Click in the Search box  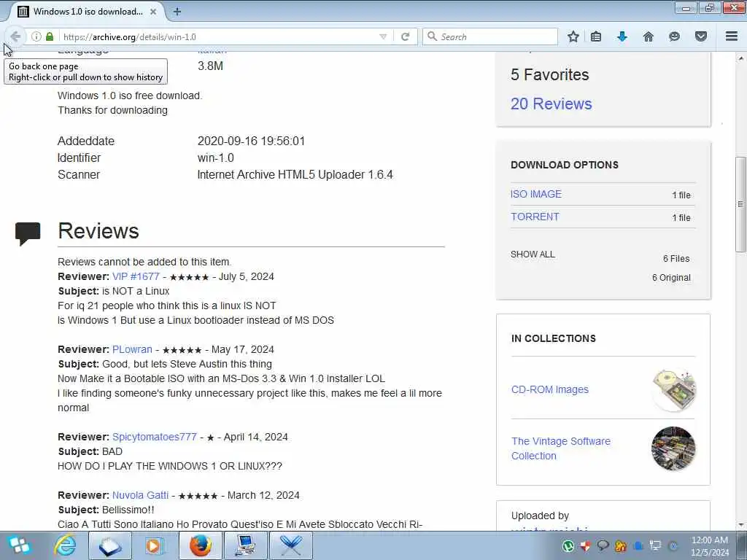coord(489,36)
